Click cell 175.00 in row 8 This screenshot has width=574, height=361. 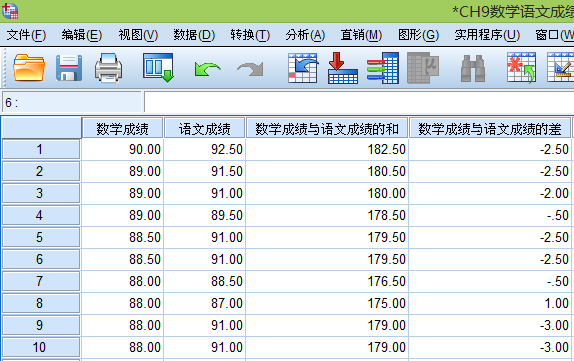click(327, 303)
